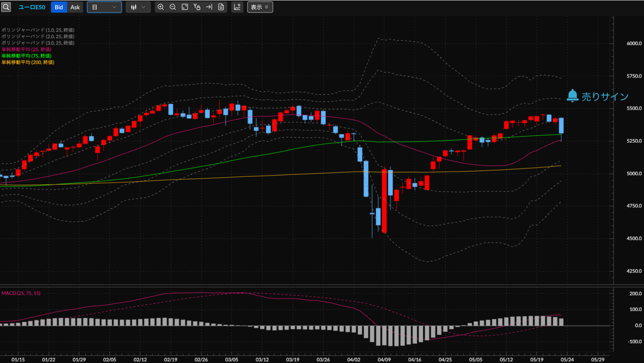Select the 単純移動平均 (25, 終値) legend
The height and width of the screenshot is (363, 644).
coord(27,49)
